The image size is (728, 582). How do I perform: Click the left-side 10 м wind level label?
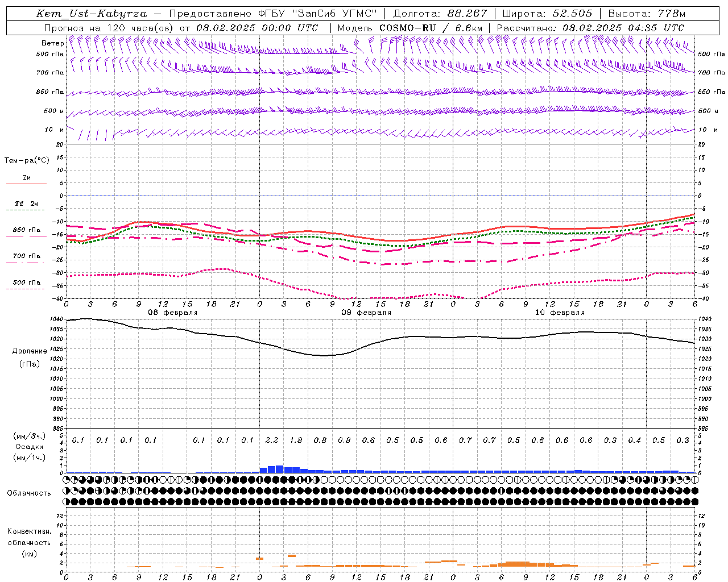pos(55,130)
